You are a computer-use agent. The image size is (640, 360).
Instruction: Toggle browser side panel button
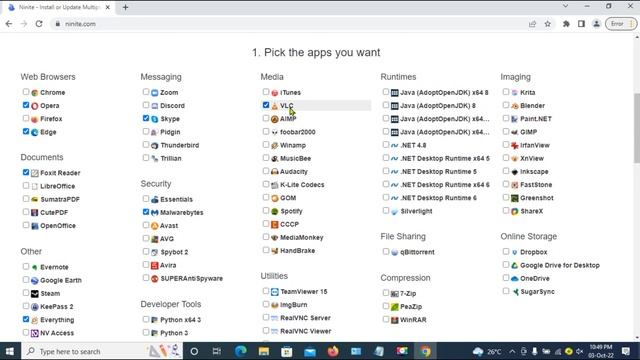point(581,24)
